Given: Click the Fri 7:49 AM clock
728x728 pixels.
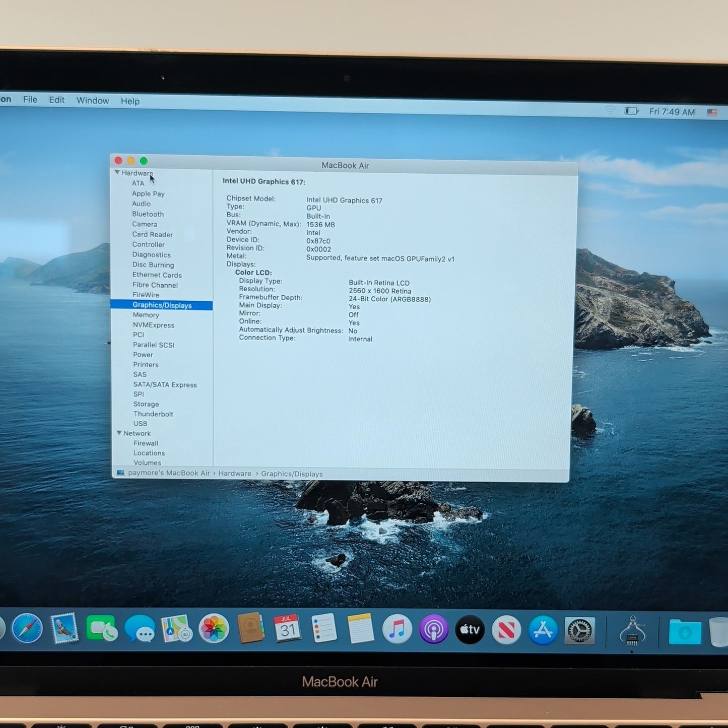Looking at the screenshot, I should pos(672,112).
